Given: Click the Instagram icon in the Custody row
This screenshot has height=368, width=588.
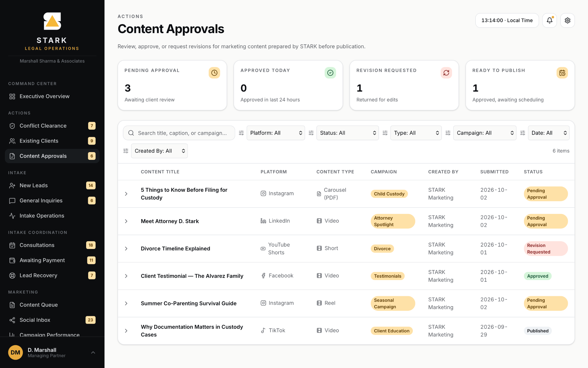Looking at the screenshot, I should (x=263, y=193).
